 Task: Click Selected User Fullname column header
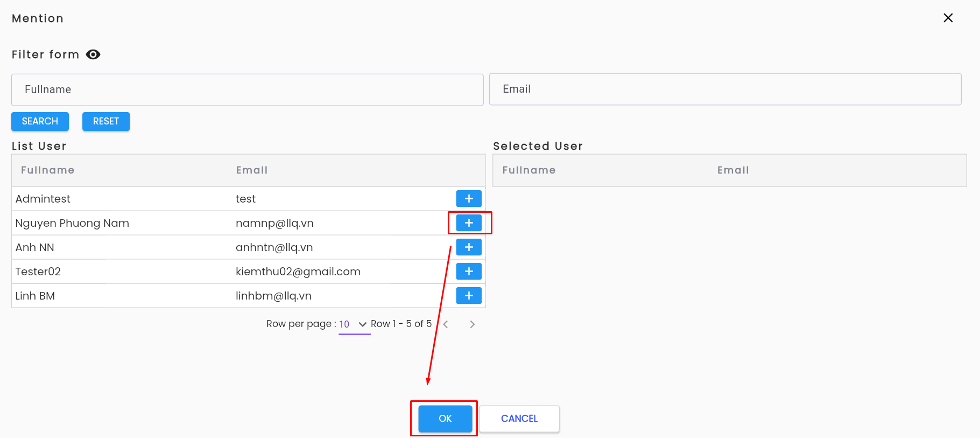[x=529, y=170]
